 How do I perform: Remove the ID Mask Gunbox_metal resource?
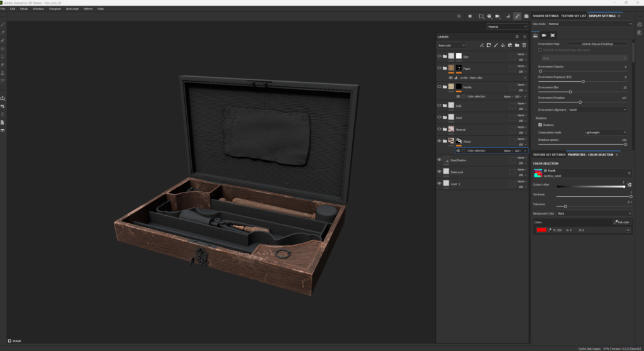[x=629, y=173]
